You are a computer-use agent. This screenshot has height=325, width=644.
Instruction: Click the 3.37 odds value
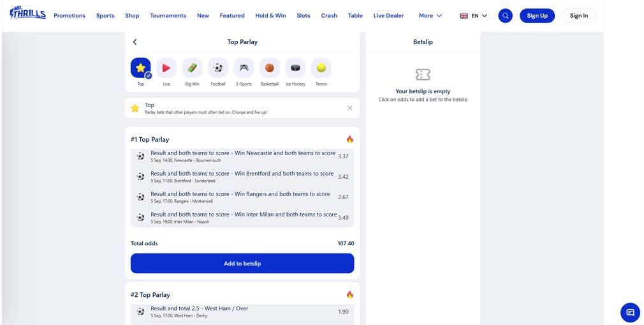(343, 156)
